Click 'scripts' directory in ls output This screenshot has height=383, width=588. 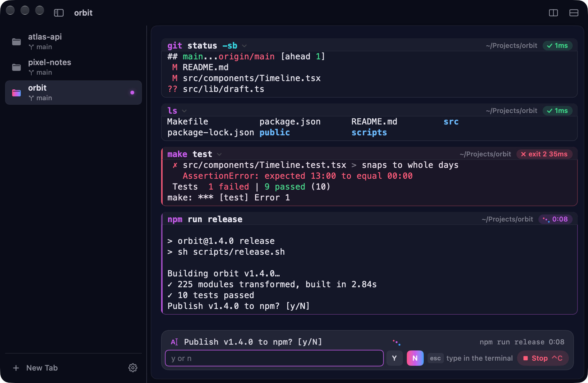(x=369, y=132)
